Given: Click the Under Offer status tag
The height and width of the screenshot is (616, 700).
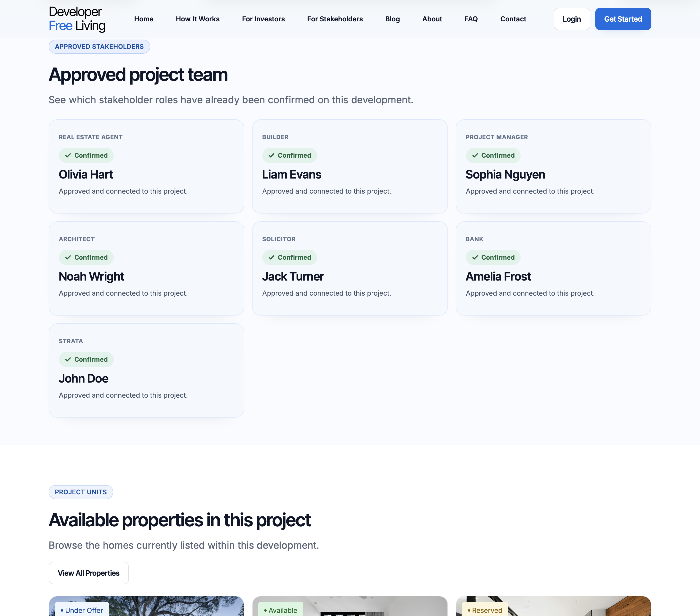Looking at the screenshot, I should point(82,609).
